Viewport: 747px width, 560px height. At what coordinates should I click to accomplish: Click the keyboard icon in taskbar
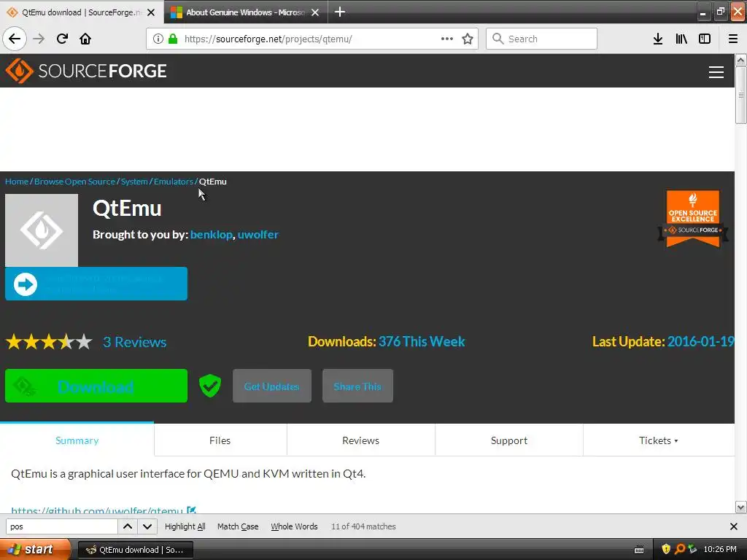(639, 550)
